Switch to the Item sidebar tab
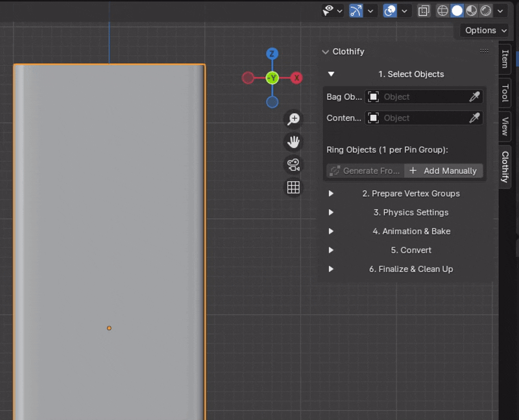Screen dimensions: 519x420 pos(505,59)
